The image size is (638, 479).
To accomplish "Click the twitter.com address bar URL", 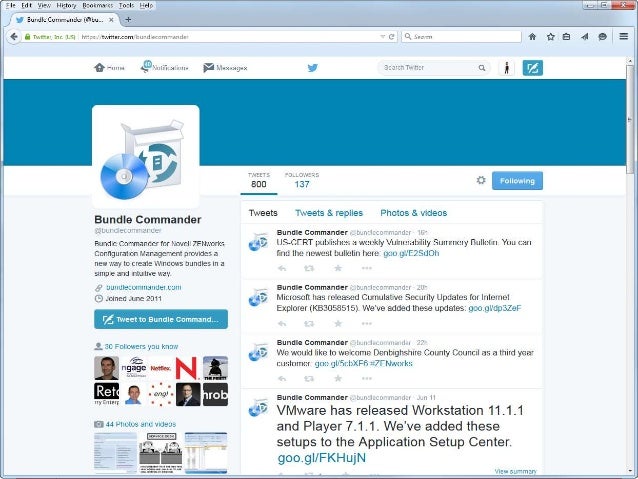I will click(135, 37).
